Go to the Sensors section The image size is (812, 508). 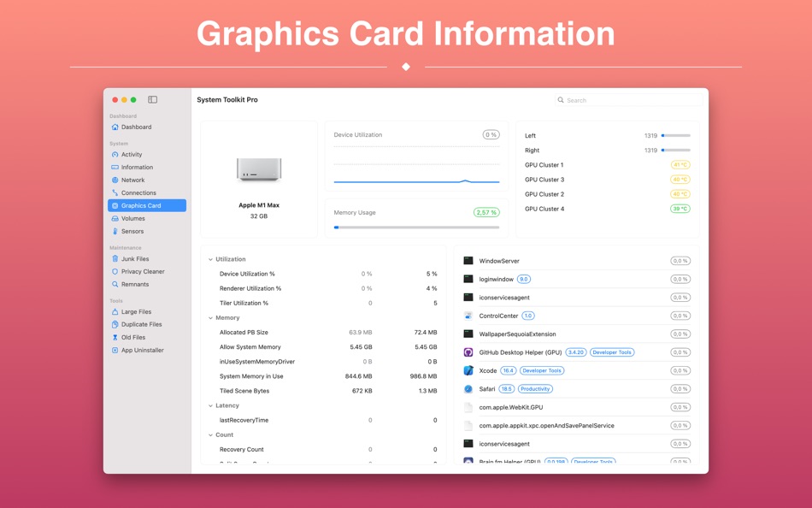point(147,231)
